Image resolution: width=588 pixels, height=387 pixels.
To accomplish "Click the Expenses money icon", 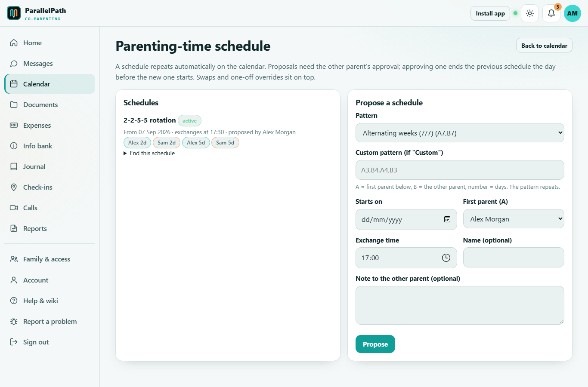I will 14,125.
